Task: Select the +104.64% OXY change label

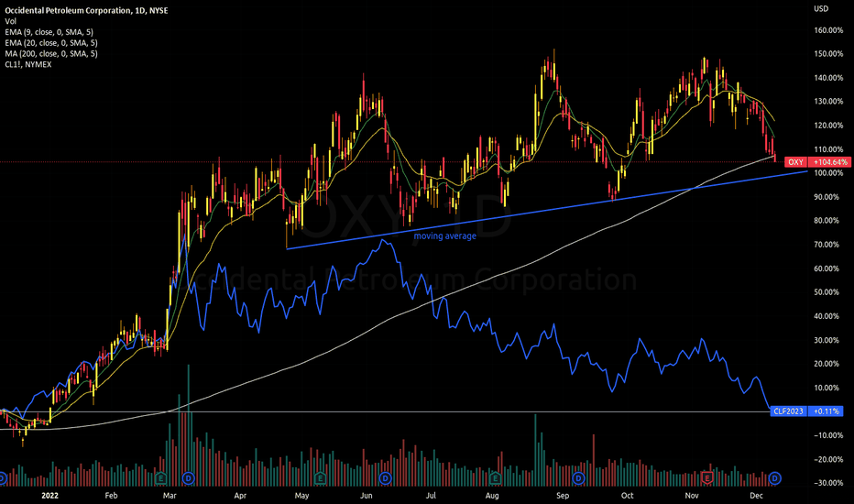Action: click(x=830, y=162)
